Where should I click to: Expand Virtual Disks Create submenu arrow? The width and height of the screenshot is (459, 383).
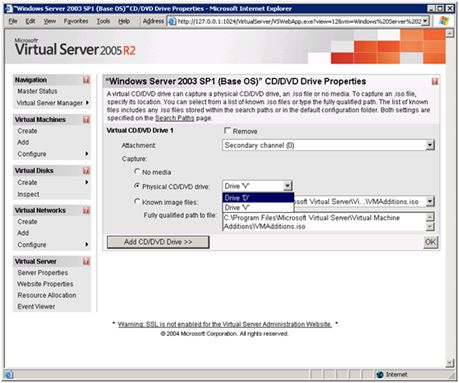(x=87, y=182)
